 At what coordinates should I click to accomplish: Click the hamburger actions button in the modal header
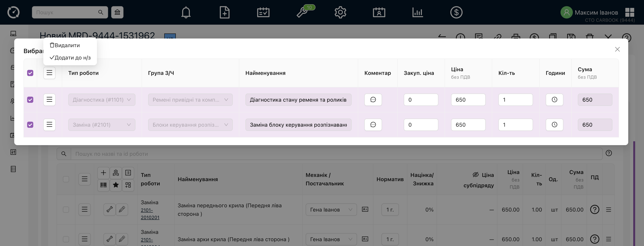49,73
